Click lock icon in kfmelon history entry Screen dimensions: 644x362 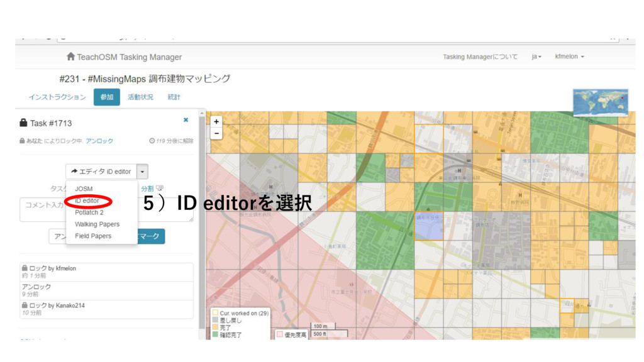click(25, 268)
